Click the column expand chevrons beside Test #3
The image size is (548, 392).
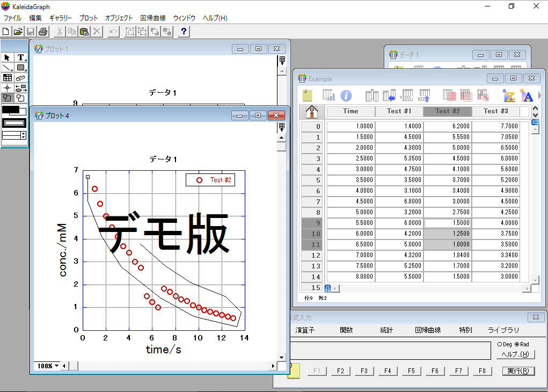(x=535, y=112)
